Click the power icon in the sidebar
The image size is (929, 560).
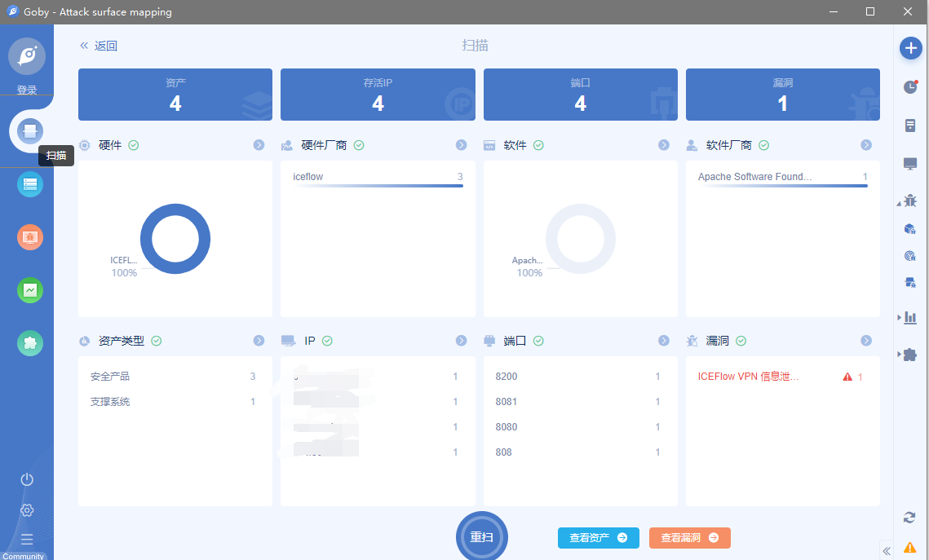[x=27, y=479]
